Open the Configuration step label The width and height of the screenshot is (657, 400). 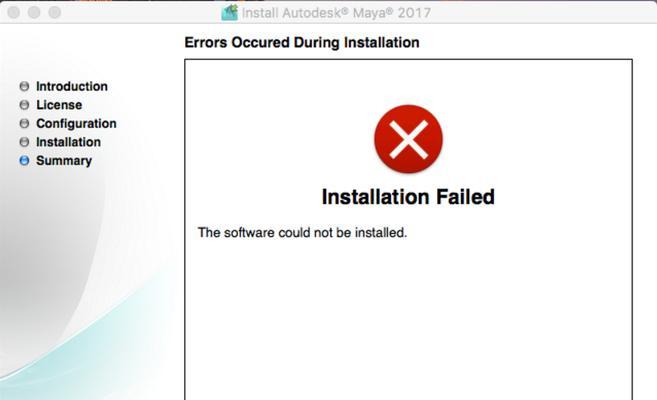(x=76, y=124)
